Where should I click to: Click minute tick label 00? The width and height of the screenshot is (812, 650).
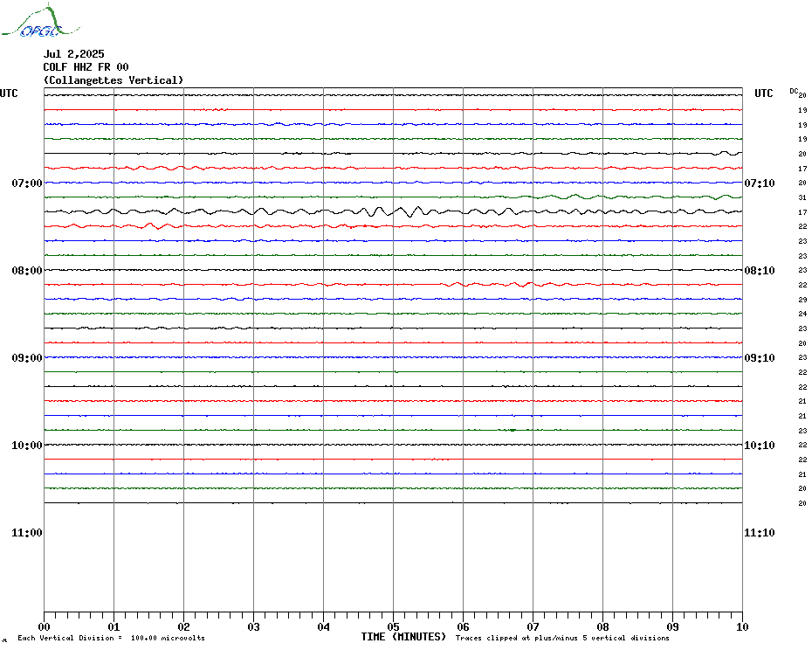point(44,627)
